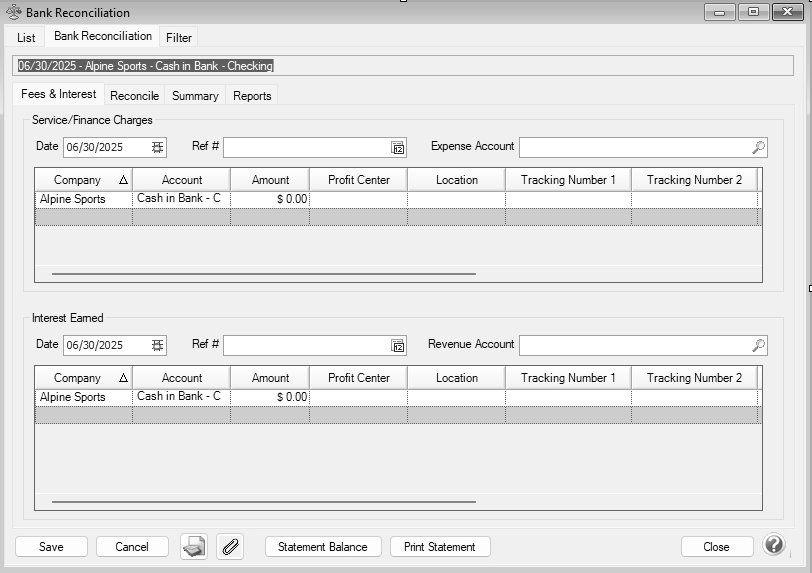Click Interest Earned Ref # lookup icon
Screen dimensions: 812x573
[398, 345]
